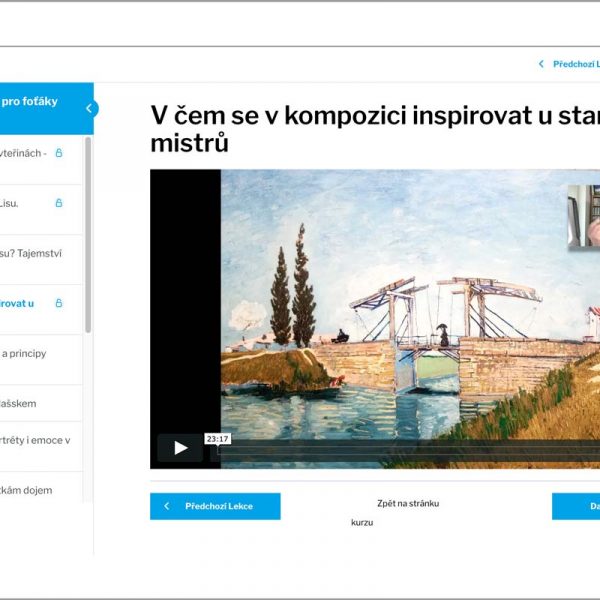Click the lock icon beside the 'Lisu.' lesson
Viewport: 600px width, 600px height.
coord(59,203)
